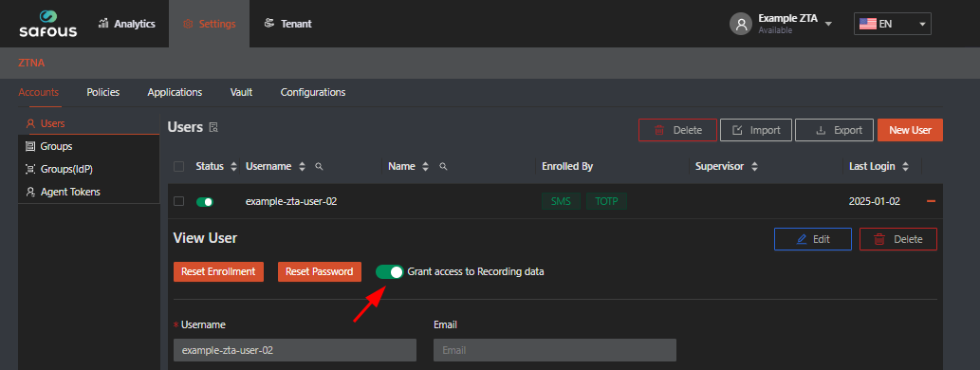Open the Analytics menu
Screen dimensions: 980x370
[127, 24]
